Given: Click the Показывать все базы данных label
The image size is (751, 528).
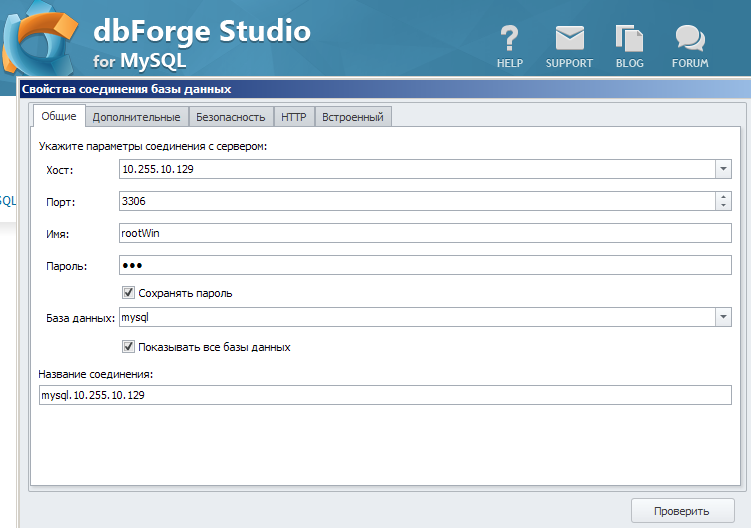Looking at the screenshot, I should [x=214, y=347].
